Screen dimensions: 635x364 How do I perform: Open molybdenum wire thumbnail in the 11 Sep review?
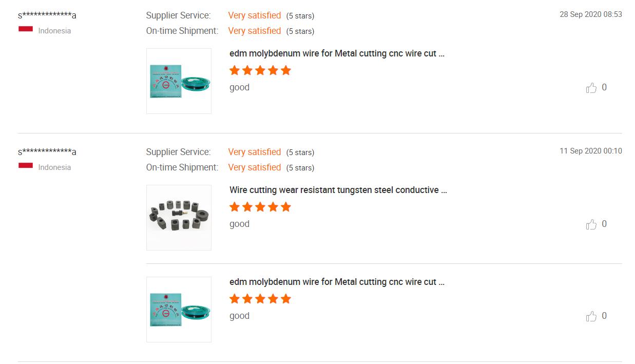coord(179,310)
